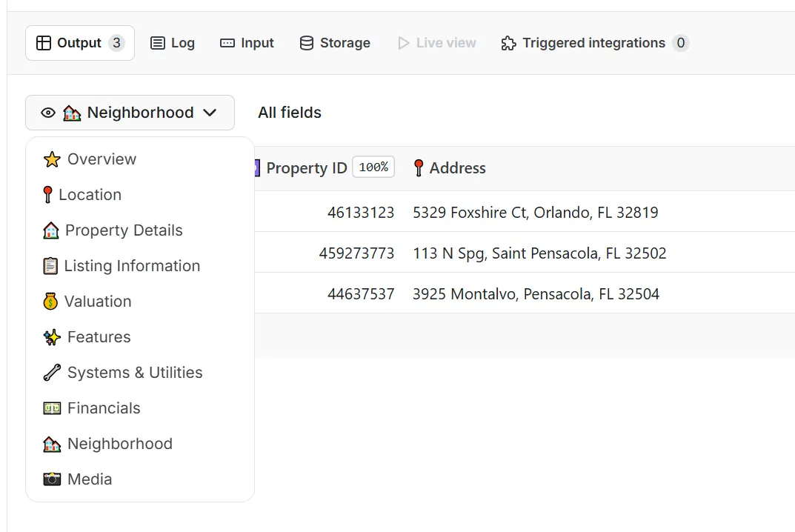Open the Triggered integrations panel

click(593, 42)
